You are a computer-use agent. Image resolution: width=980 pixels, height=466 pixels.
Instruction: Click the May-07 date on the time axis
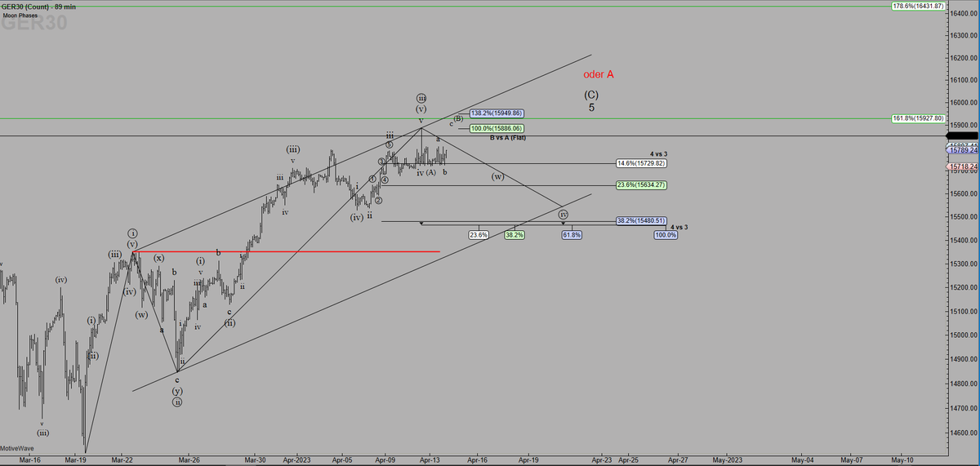[852, 460]
